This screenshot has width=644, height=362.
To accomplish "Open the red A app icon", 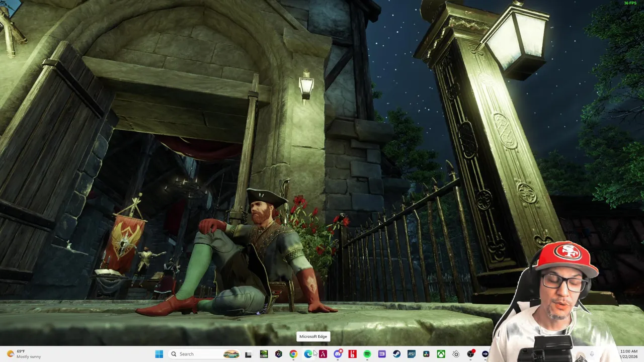I will (x=323, y=354).
